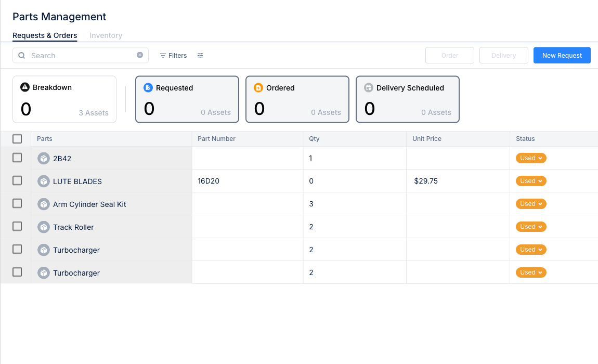Click the blue Requested status icon
598x364 pixels.
(148, 88)
